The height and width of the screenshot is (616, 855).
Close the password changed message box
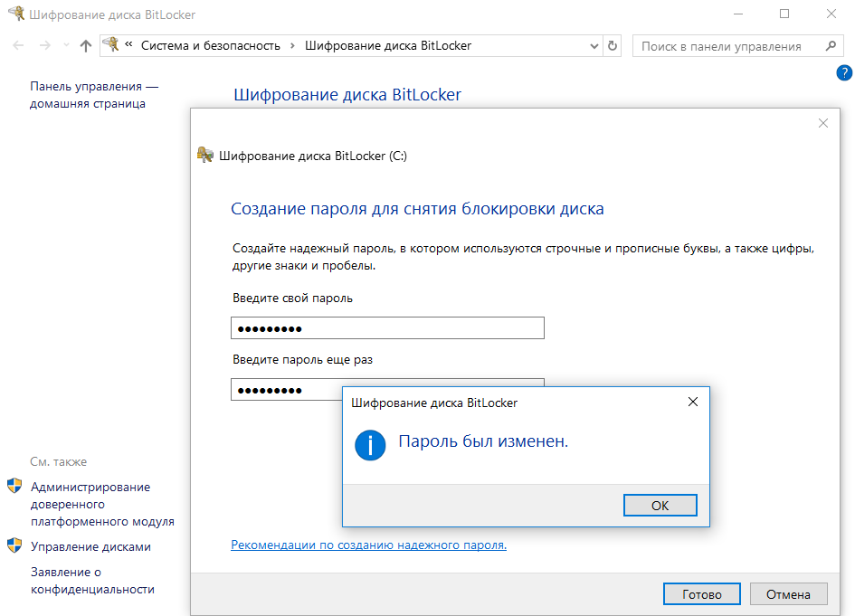click(693, 402)
